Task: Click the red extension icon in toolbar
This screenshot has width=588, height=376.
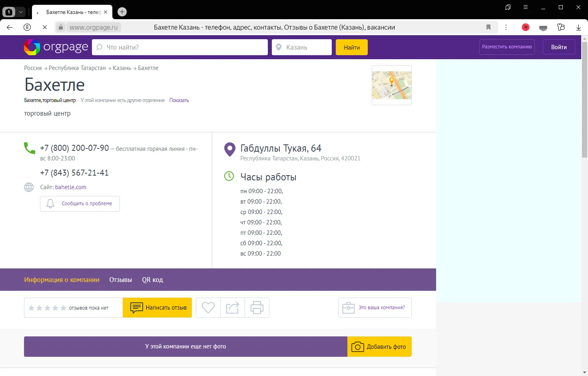Action: pyautogui.click(x=526, y=27)
